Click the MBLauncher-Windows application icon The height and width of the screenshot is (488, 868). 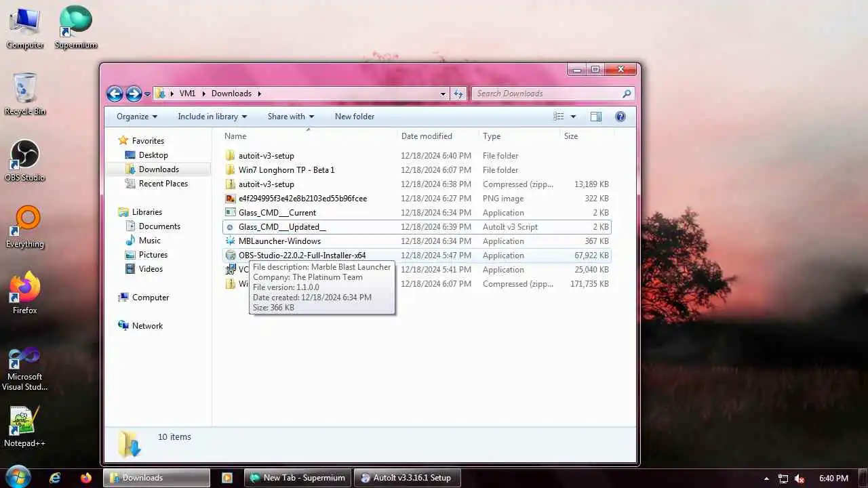click(x=231, y=241)
